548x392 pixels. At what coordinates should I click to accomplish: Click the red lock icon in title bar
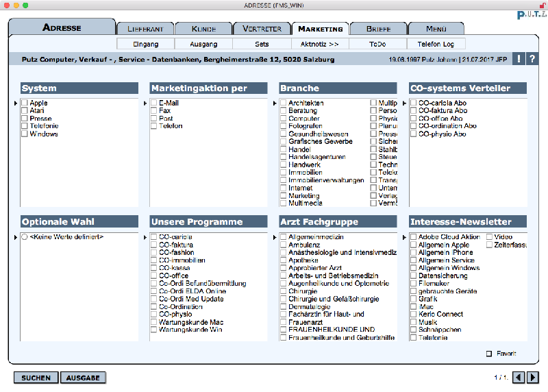tap(543, 5)
